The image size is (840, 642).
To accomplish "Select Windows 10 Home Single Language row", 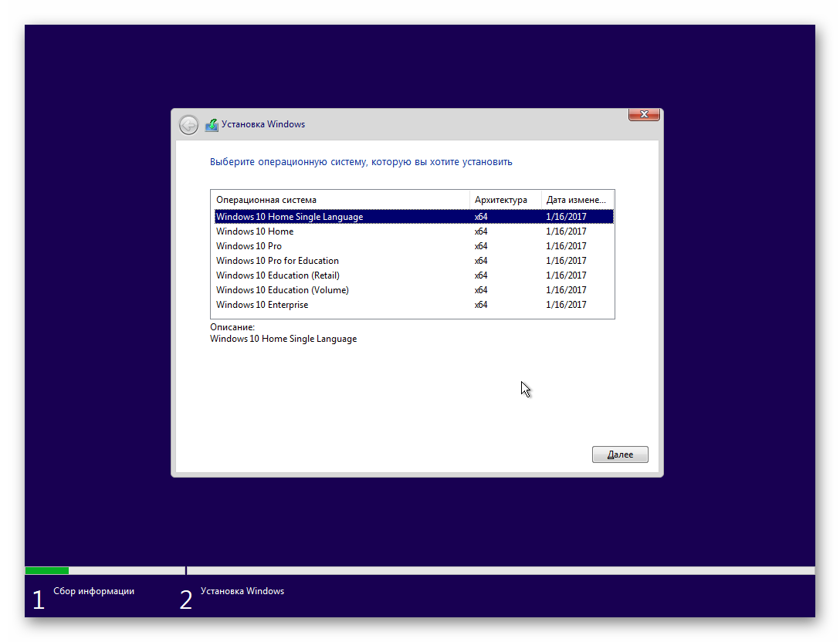I will tap(414, 216).
